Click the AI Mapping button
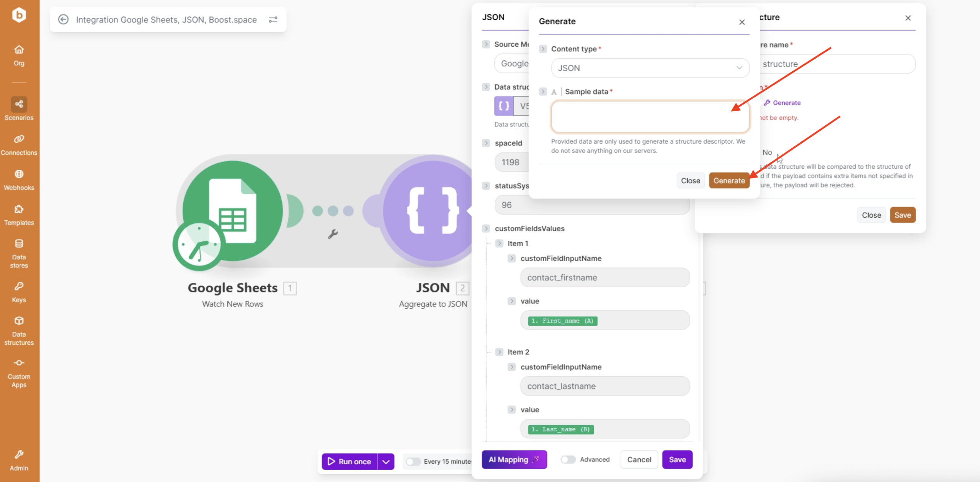 [x=514, y=459]
